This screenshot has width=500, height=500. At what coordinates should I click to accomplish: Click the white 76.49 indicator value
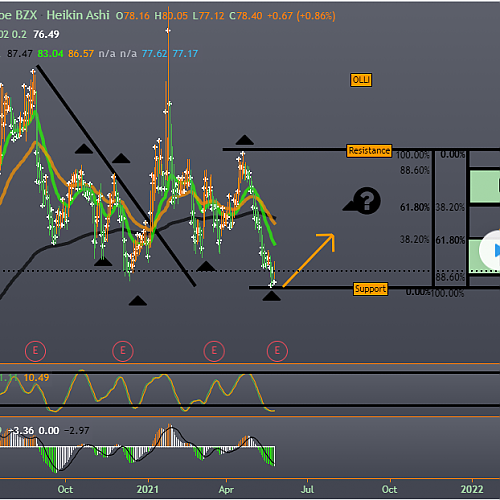click(46, 34)
